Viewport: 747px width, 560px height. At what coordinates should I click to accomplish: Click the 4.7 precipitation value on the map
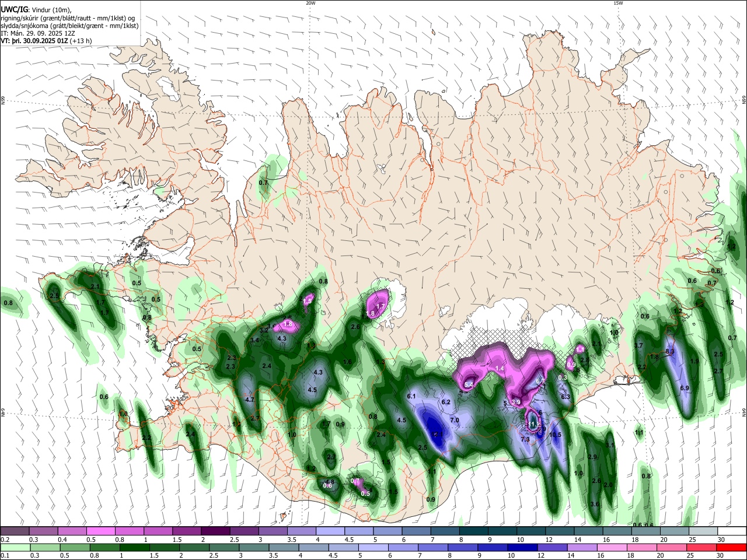click(250, 400)
